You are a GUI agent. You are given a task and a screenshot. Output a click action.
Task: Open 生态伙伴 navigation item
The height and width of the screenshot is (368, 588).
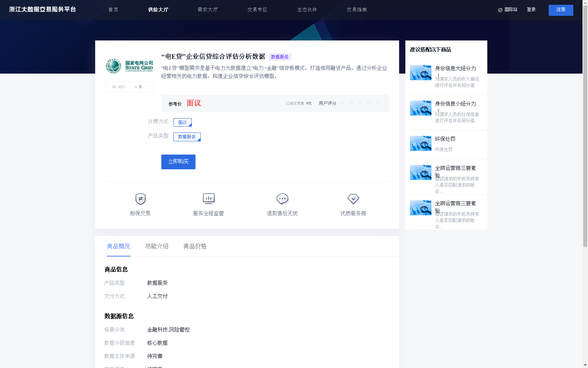tap(307, 10)
